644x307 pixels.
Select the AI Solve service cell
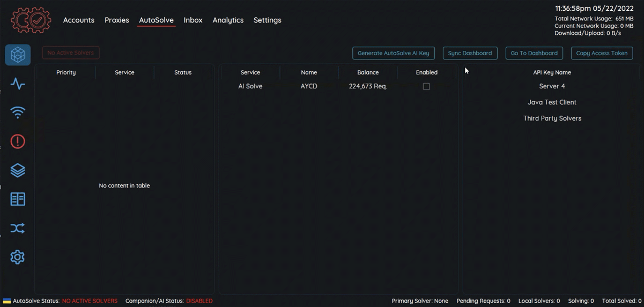coord(250,86)
